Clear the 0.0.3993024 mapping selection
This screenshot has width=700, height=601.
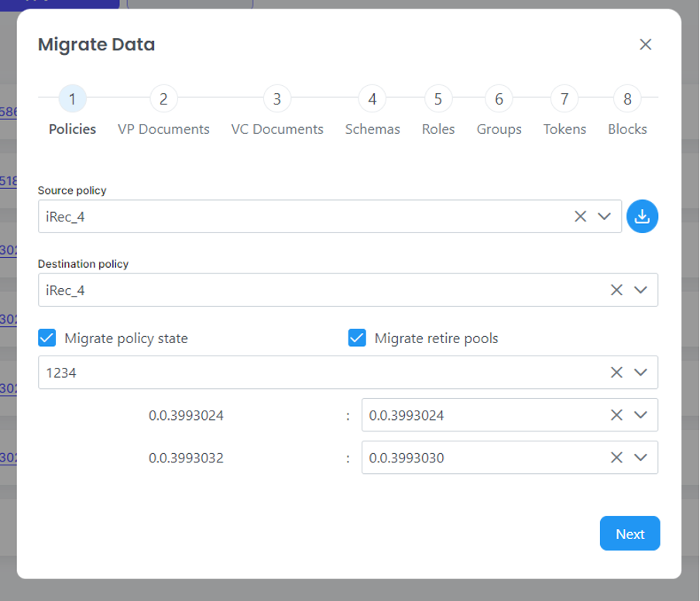[616, 415]
